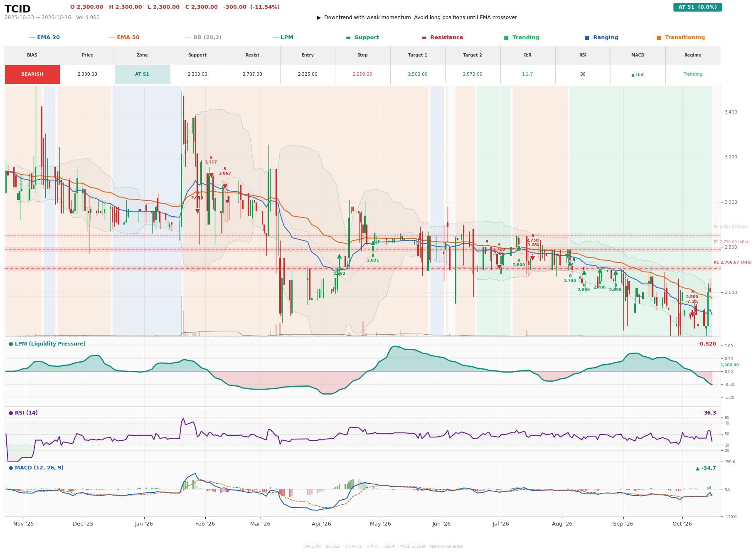Click the R:R value 1:2.7
This screenshot has height=553, width=756.
point(527,74)
